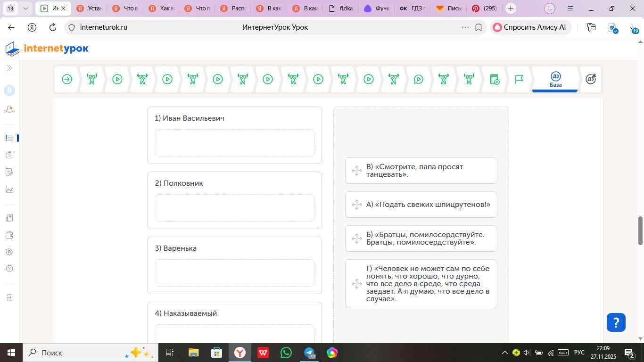Viewport: 644px width, 362px height.
Task: Expand the left sidebar with double chevron
Action: coord(9,68)
